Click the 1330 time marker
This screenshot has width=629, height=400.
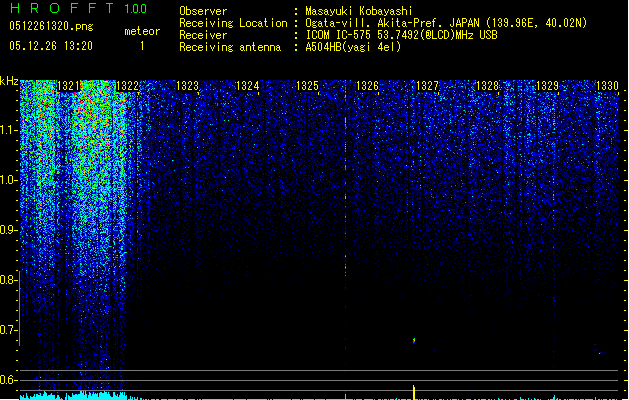click(x=607, y=86)
